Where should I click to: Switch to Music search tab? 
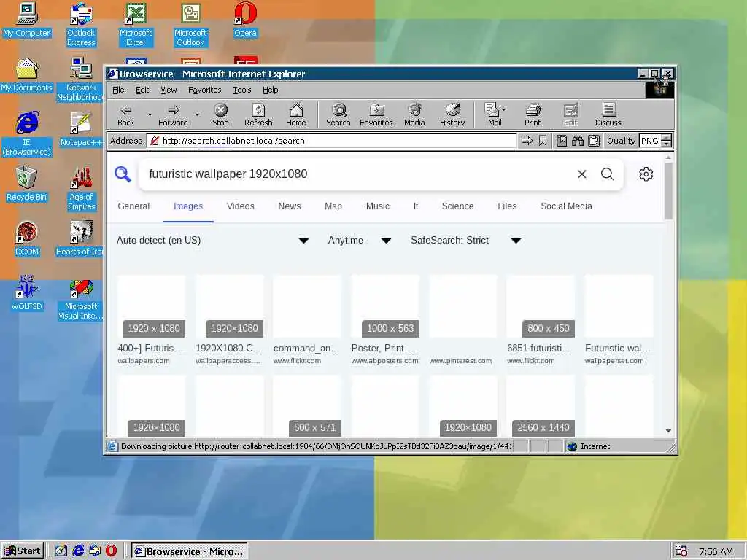click(x=377, y=206)
